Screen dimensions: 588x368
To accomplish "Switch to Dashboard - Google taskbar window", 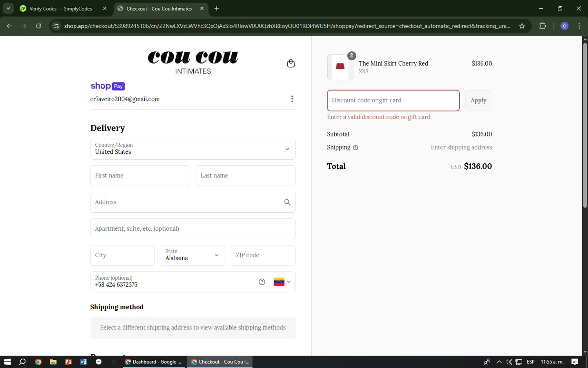I will [x=153, y=362].
